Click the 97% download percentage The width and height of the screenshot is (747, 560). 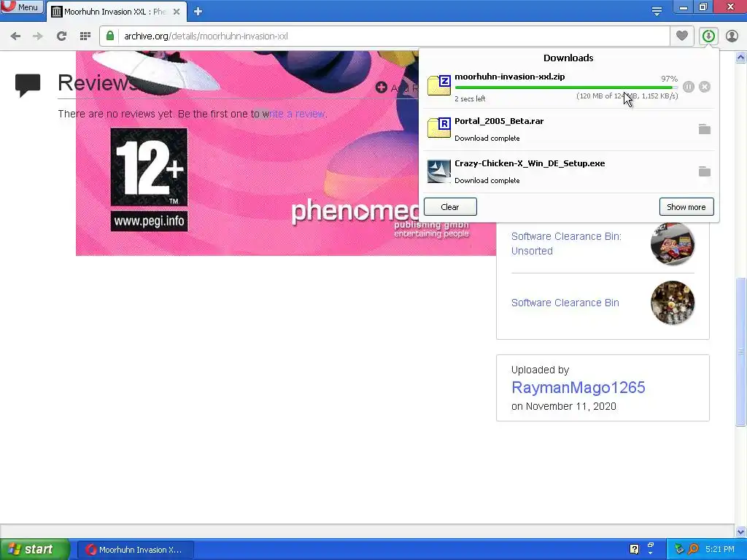click(x=669, y=79)
